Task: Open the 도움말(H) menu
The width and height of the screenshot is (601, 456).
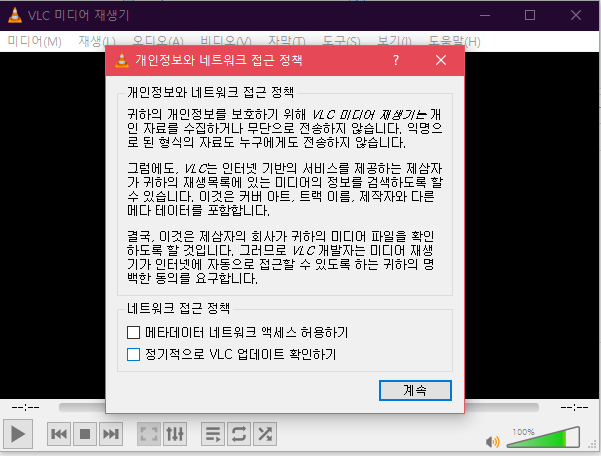Action: pyautogui.click(x=454, y=41)
